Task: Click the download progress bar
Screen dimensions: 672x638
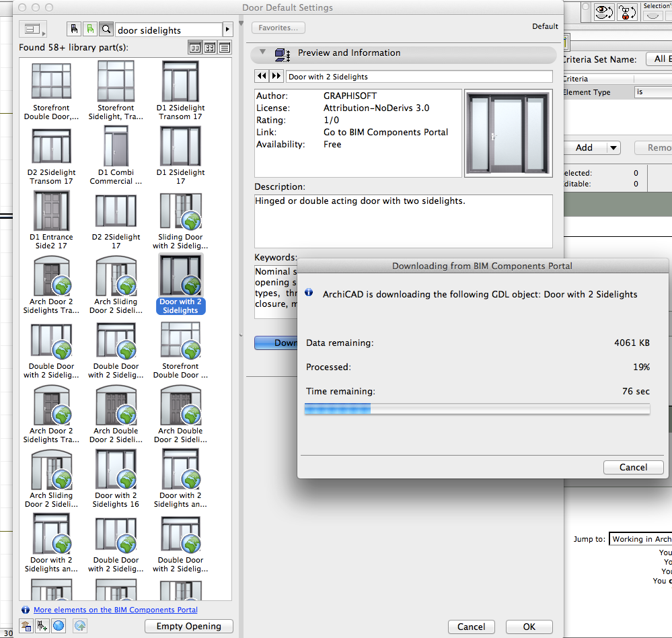Action: tap(477, 409)
